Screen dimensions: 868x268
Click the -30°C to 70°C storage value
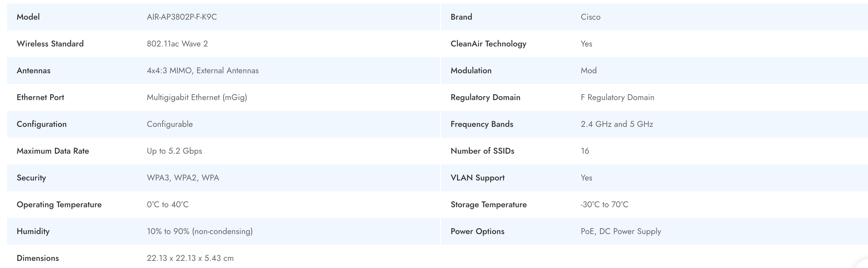604,205
